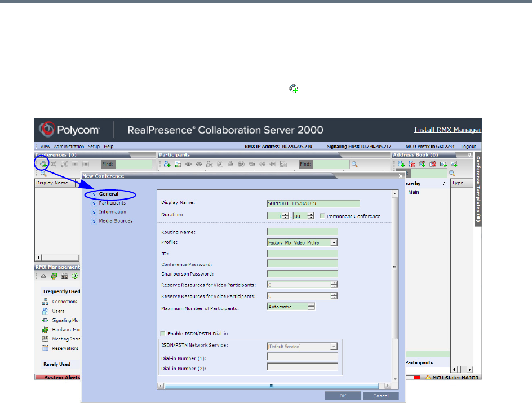Select Information in New Conference sidebar
Screen dimensions: 532x403
[x=112, y=212]
